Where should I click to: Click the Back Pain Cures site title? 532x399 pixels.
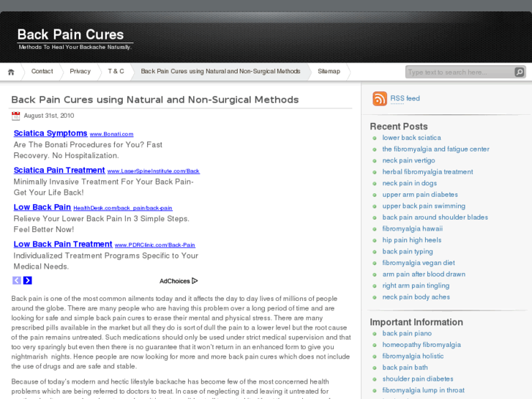pyautogui.click(x=70, y=34)
